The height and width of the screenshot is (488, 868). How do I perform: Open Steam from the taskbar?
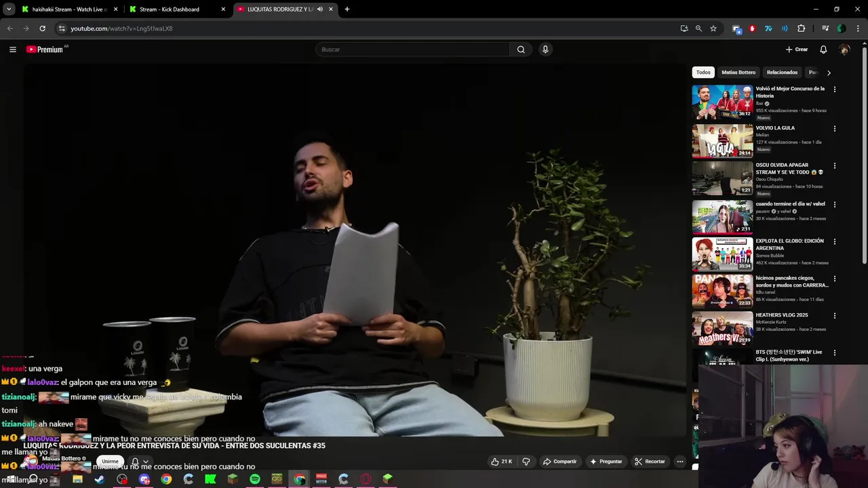point(100,479)
